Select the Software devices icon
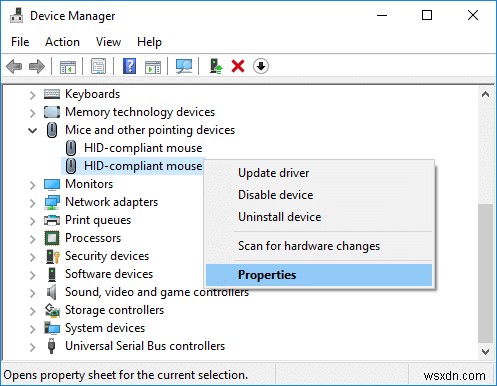Viewport: 497px width, 386px height. pos(52,274)
